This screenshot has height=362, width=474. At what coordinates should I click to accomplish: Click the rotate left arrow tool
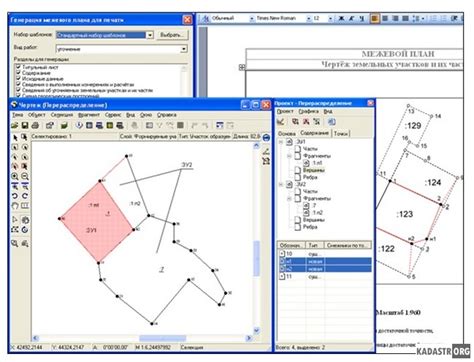[x=15, y=196]
